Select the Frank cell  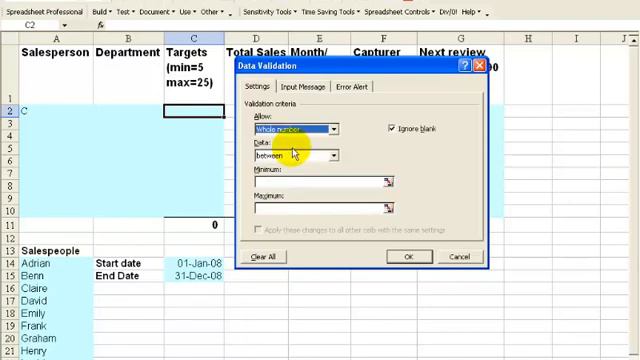(56, 326)
